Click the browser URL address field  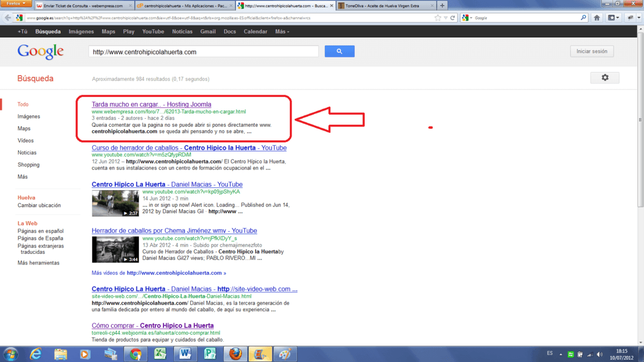229,18
